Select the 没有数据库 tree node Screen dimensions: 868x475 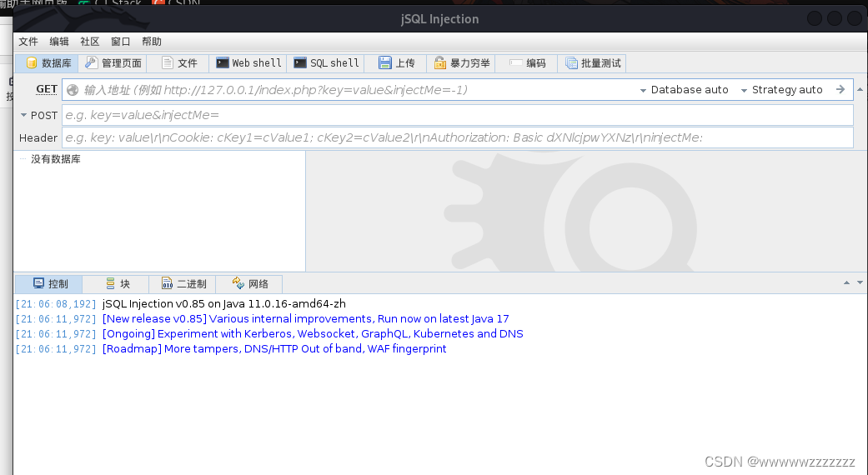pos(55,159)
